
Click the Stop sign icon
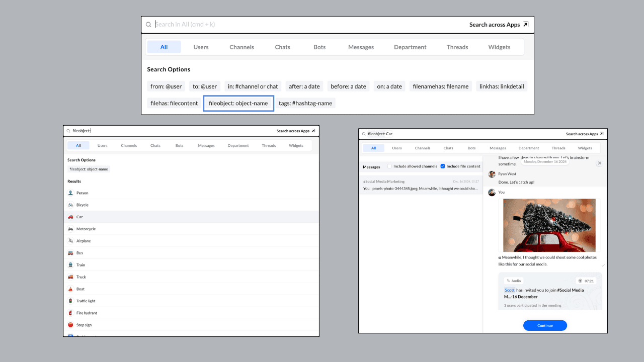click(x=70, y=325)
